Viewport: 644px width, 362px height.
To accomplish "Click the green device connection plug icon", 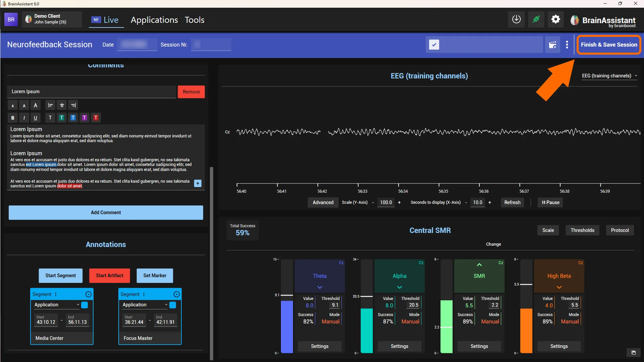I will (536, 19).
